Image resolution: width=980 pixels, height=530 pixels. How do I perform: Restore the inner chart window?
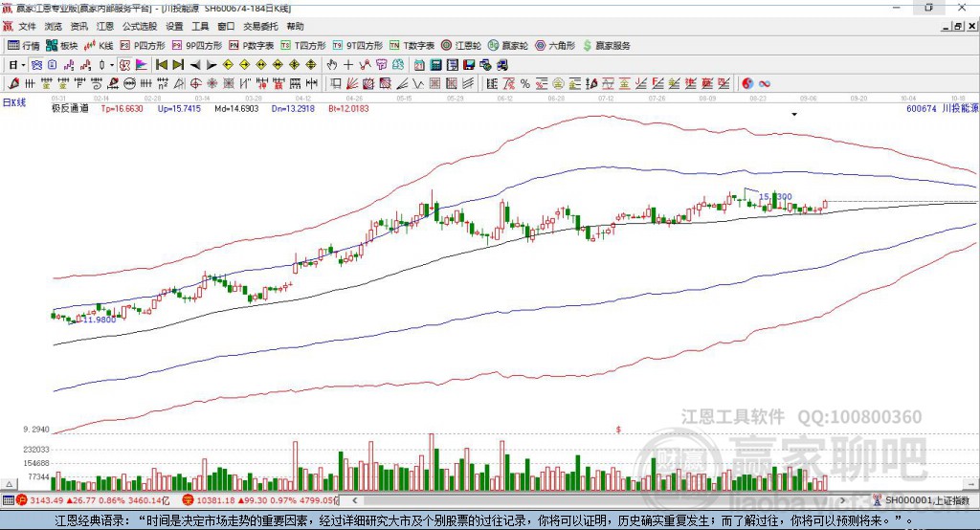point(959,26)
